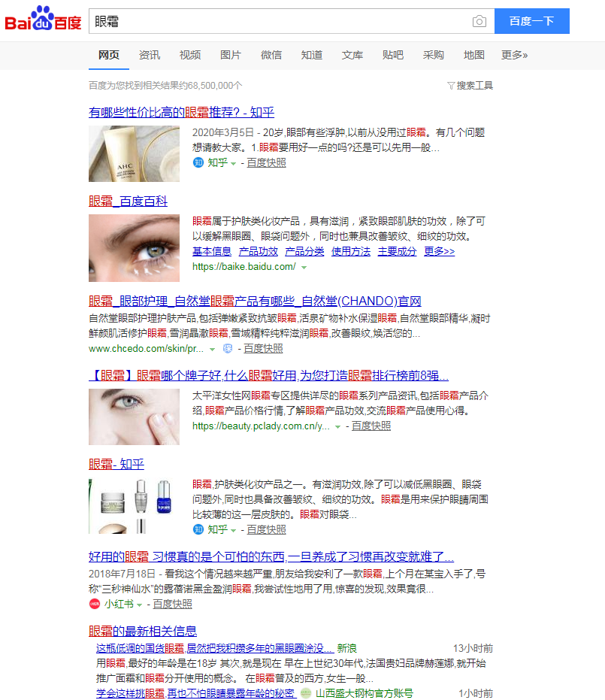Click the 小红书 red icon
This screenshot has height=700, width=605.
pos(95,604)
